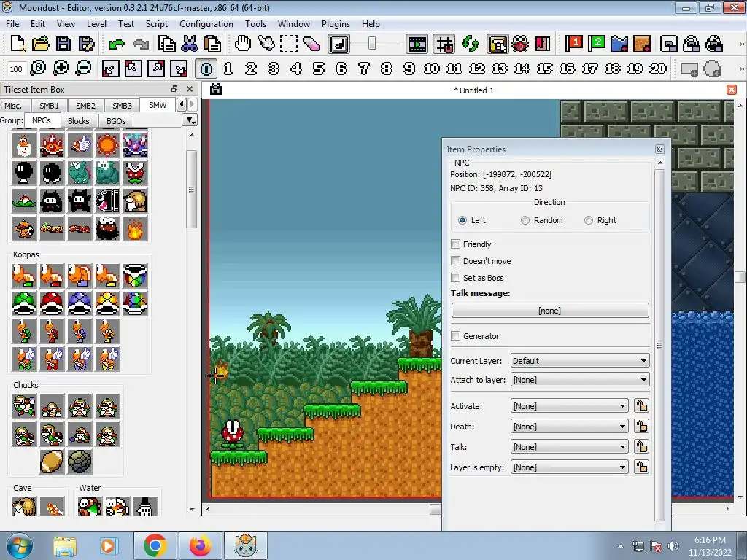The width and height of the screenshot is (747, 560).
Task: Select the Right direction radio button
Action: pos(589,220)
